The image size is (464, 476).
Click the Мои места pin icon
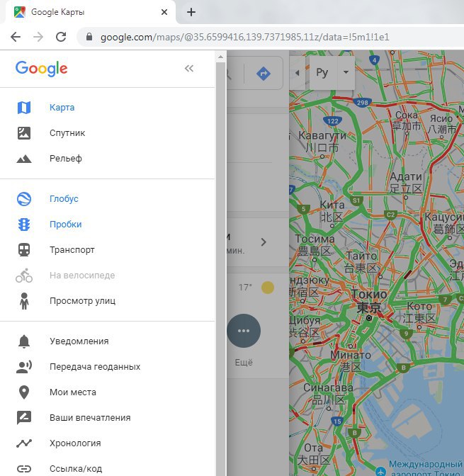pos(24,392)
